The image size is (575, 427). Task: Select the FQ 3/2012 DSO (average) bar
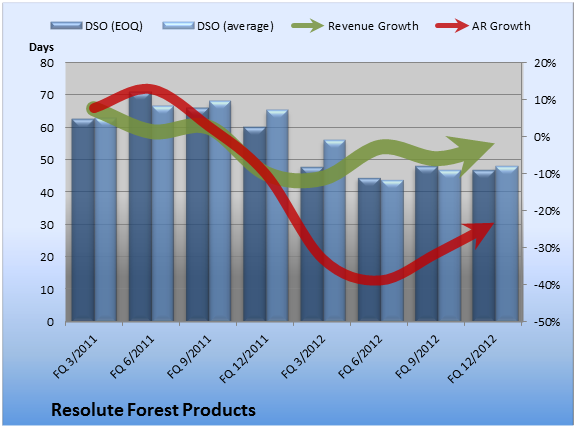[x=334, y=231]
